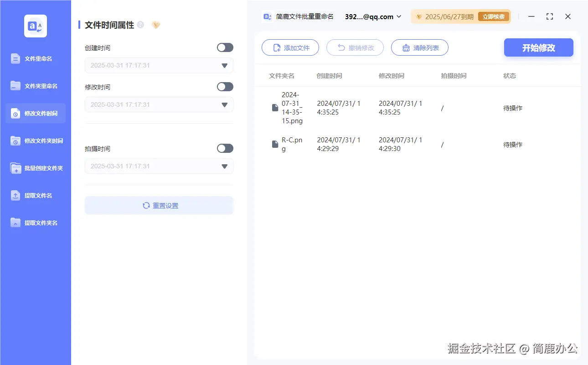Click the 重置设置 button
Screen dimensions: 588x365
click(x=159, y=205)
